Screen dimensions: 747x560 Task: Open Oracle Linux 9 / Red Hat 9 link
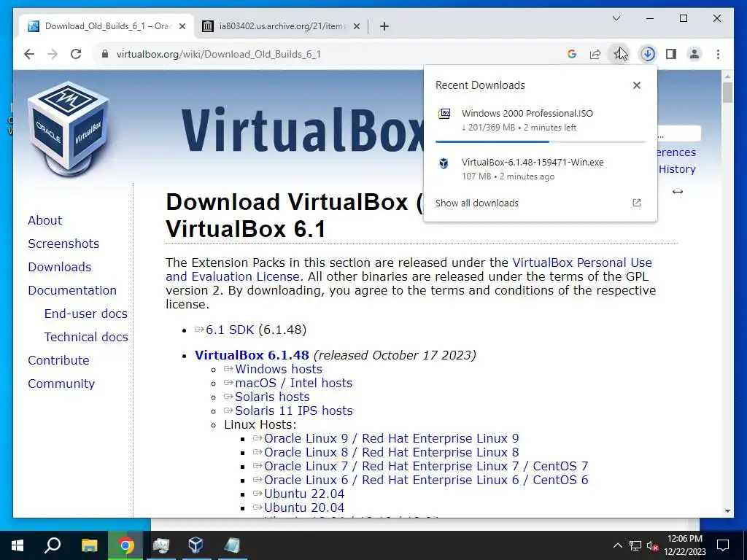coord(391,438)
